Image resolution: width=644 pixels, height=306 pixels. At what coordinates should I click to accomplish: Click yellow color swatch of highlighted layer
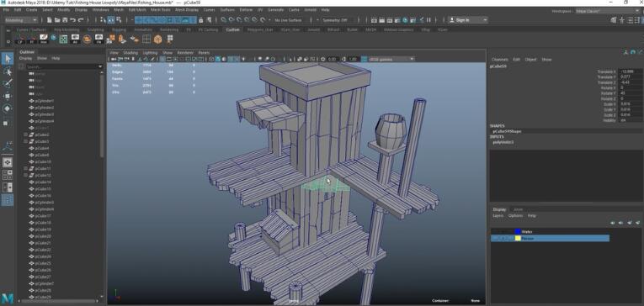pos(518,238)
